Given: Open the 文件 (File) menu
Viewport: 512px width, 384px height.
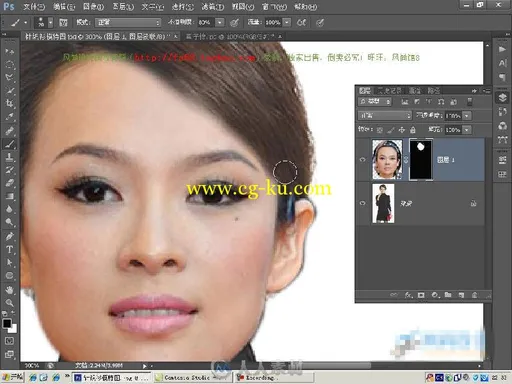Looking at the screenshot, I should (34, 6).
